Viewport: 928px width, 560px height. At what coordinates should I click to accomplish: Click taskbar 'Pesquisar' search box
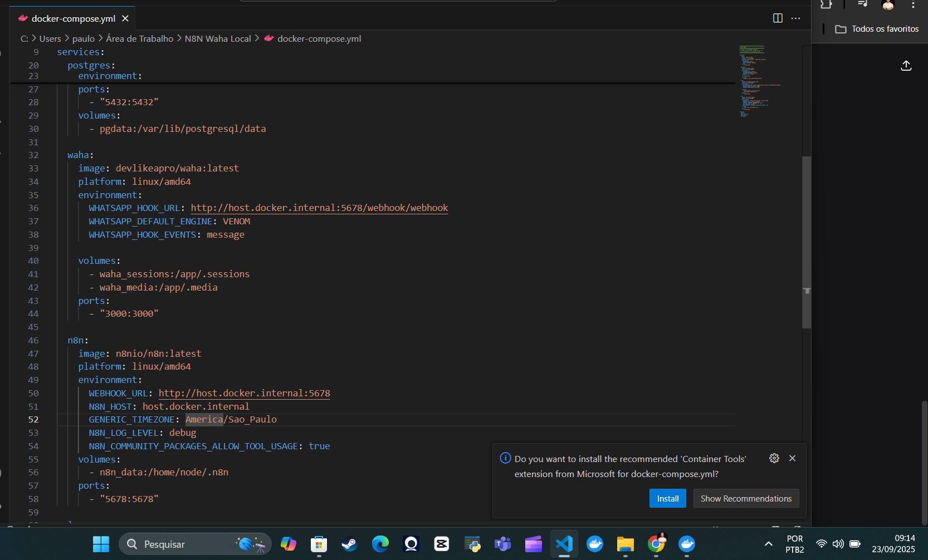click(195, 544)
